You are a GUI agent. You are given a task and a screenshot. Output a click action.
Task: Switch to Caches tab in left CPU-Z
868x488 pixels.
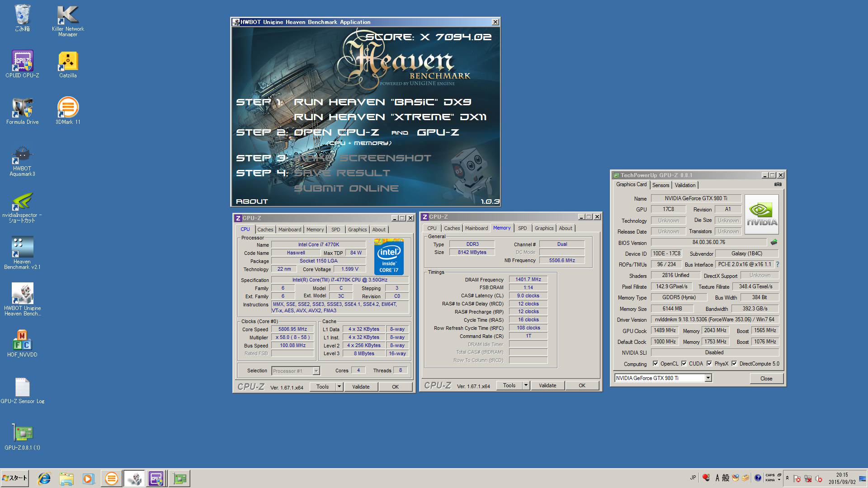(x=265, y=230)
